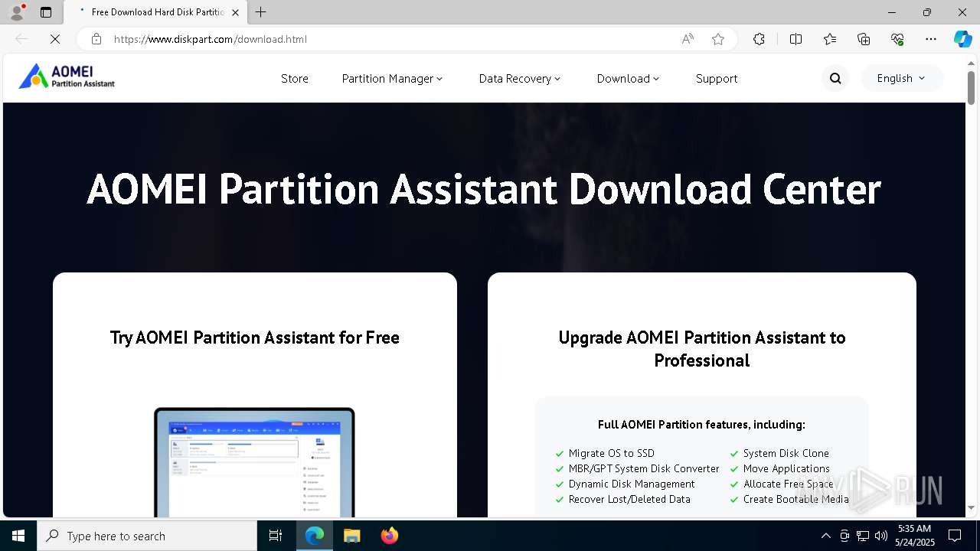980x551 pixels.
Task: Activate Read aloud icon in address bar
Action: click(688, 39)
